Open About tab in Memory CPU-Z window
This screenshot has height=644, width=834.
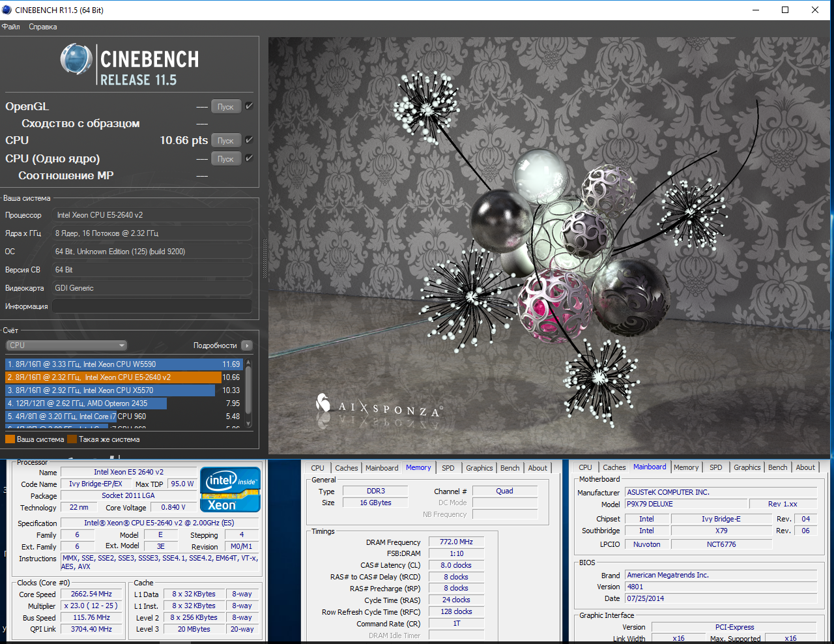(538, 468)
